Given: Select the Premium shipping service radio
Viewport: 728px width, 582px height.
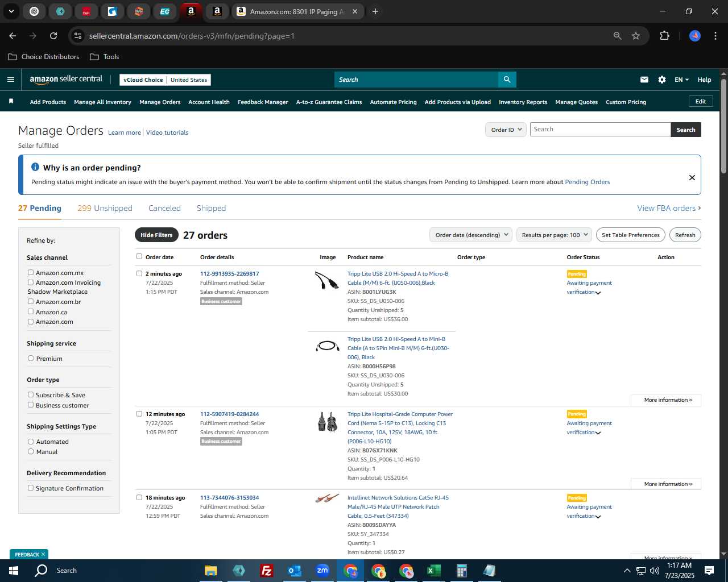Looking at the screenshot, I should tap(31, 358).
